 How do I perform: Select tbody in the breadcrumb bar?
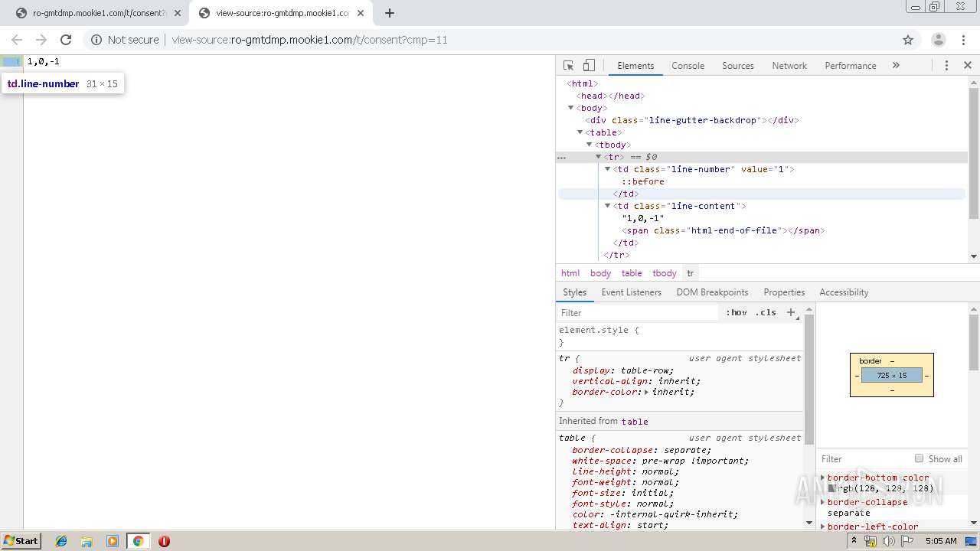[665, 273]
